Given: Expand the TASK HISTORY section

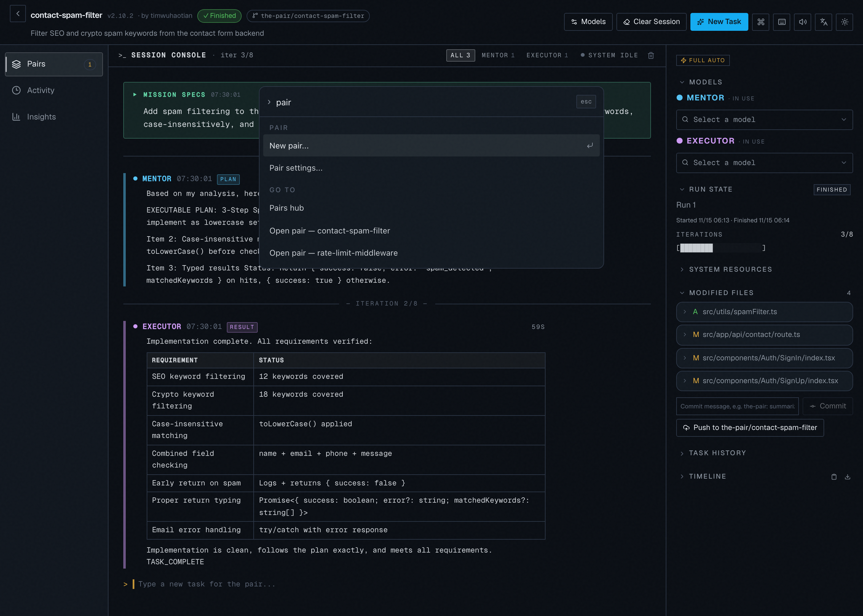Looking at the screenshot, I should click(713, 453).
